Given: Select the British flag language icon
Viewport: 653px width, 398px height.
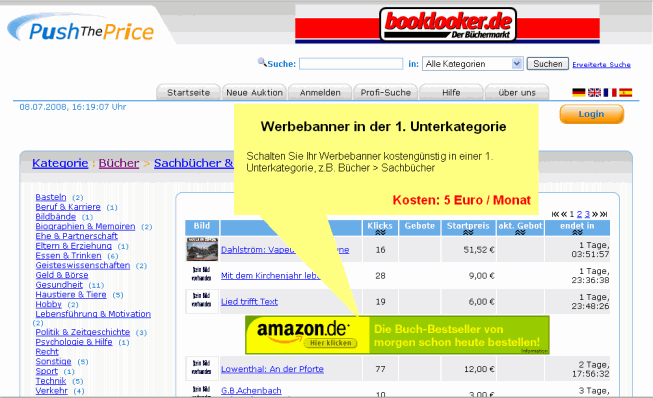Looking at the screenshot, I should pos(594,92).
